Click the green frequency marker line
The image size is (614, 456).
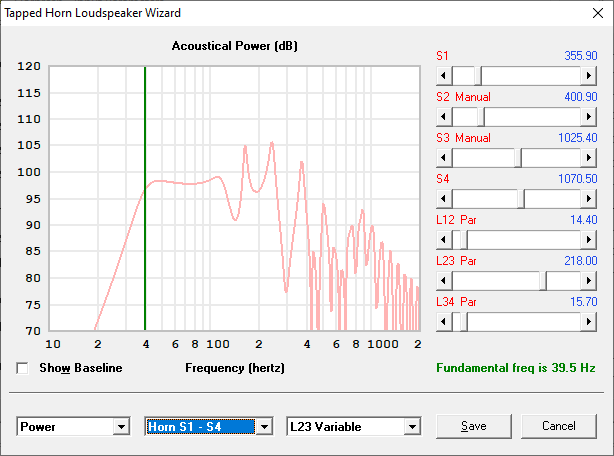point(145,198)
